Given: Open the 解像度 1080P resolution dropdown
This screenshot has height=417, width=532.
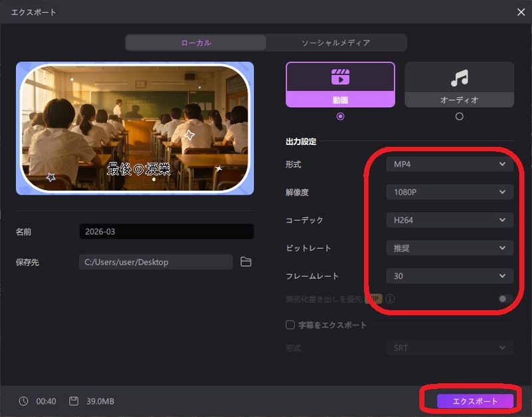Looking at the screenshot, I should tap(450, 192).
